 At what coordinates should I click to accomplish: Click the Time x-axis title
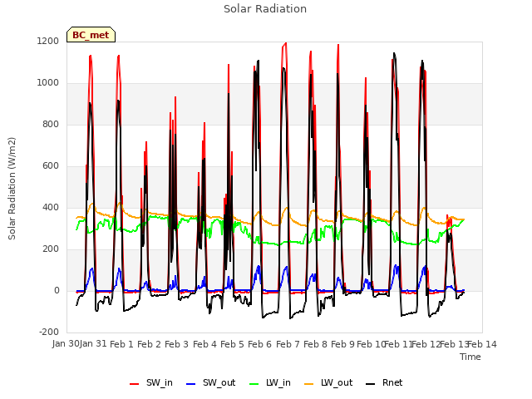click(x=470, y=357)
